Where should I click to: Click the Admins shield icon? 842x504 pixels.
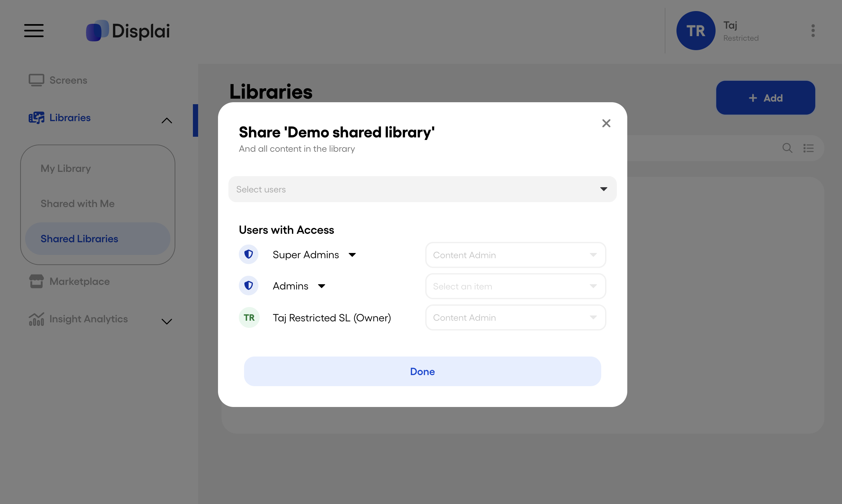coord(249,286)
